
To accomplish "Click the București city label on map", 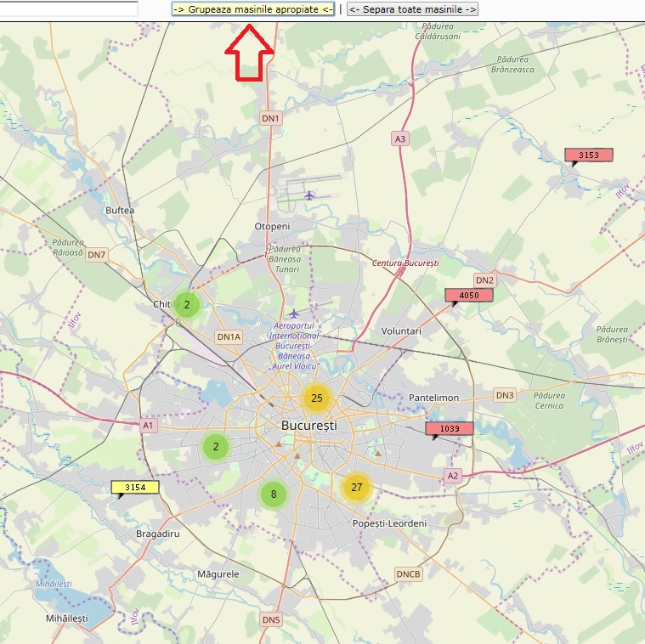I will click(308, 425).
